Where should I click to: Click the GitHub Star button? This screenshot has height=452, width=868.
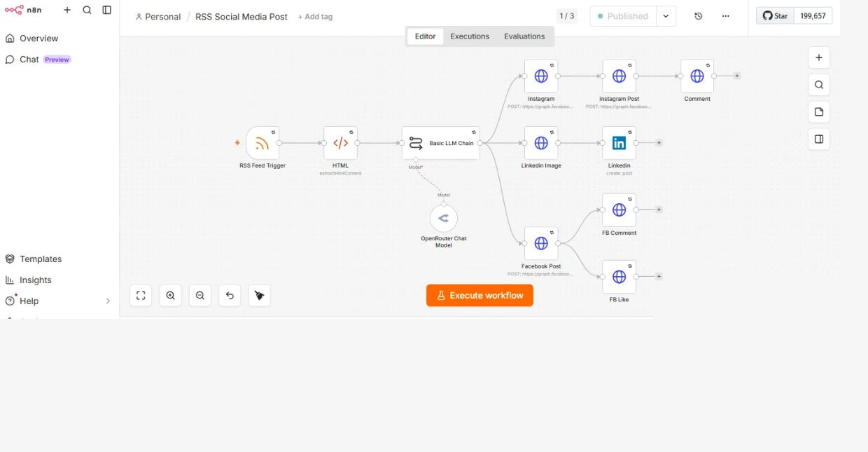coord(775,15)
